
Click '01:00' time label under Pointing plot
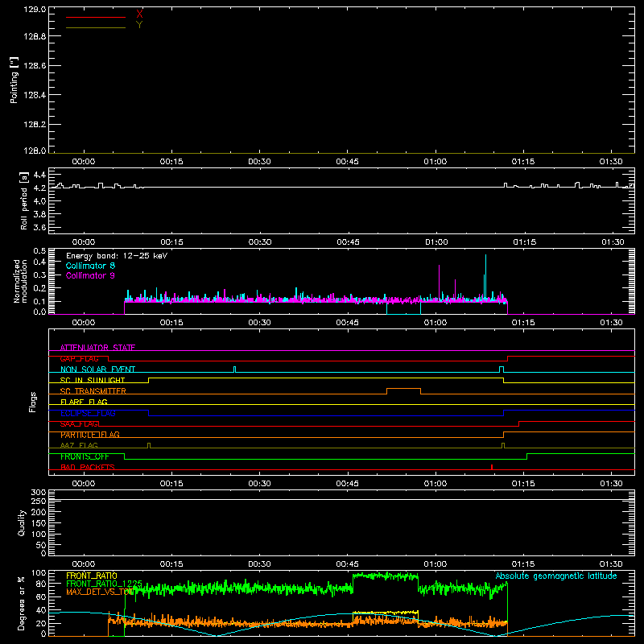[x=436, y=162]
